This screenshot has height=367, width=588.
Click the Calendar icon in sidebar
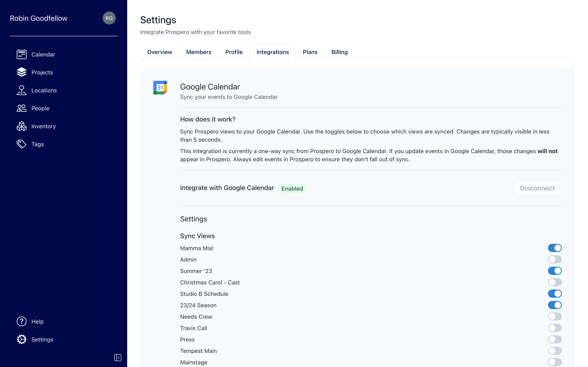point(22,54)
